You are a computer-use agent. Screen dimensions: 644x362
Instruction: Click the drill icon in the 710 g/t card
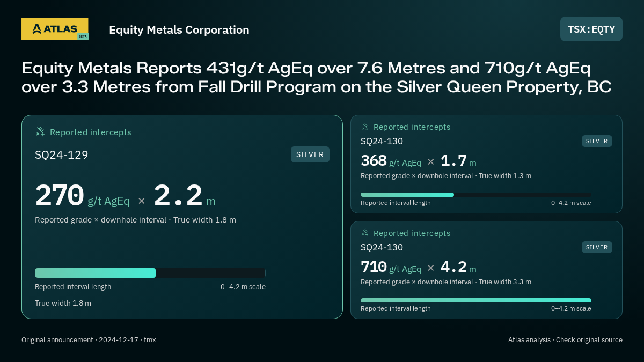tap(365, 233)
